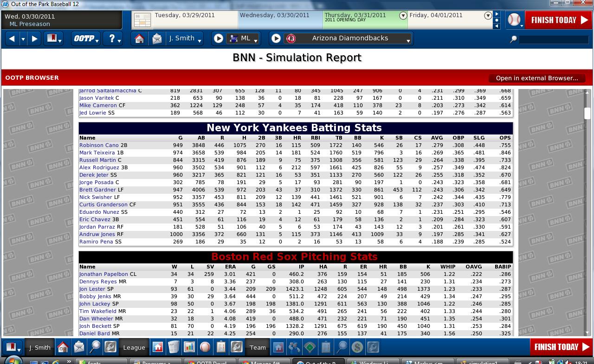Click the navigate back arrow button
The width and height of the screenshot is (594, 364).
tap(12, 38)
